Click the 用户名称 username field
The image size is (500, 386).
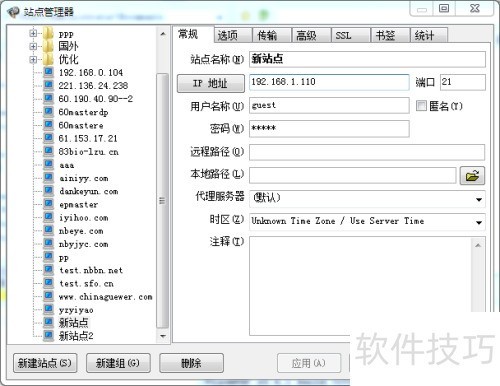coord(329,105)
